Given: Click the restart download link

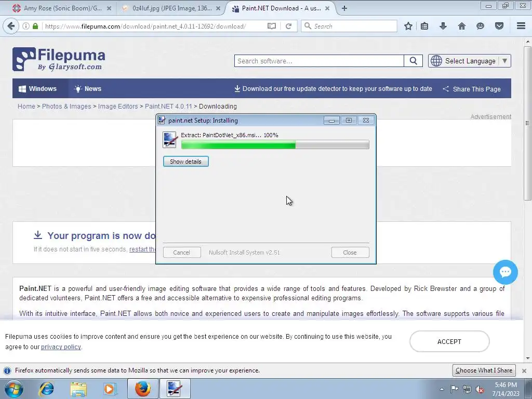Looking at the screenshot, I should (142, 249).
